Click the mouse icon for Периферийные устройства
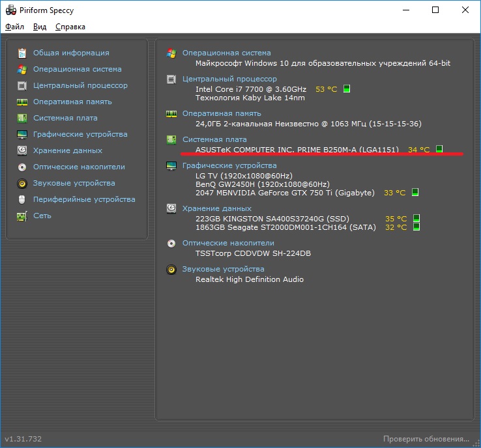The image size is (481, 448). (x=22, y=199)
